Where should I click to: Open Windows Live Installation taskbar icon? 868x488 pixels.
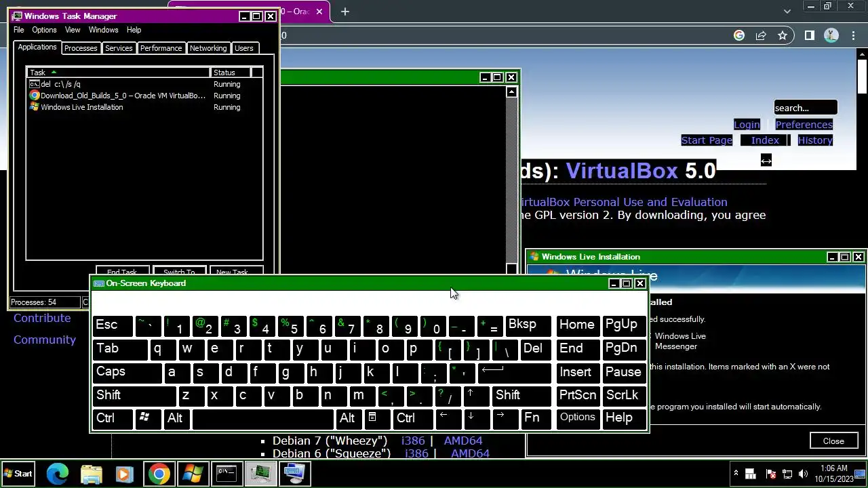click(193, 474)
